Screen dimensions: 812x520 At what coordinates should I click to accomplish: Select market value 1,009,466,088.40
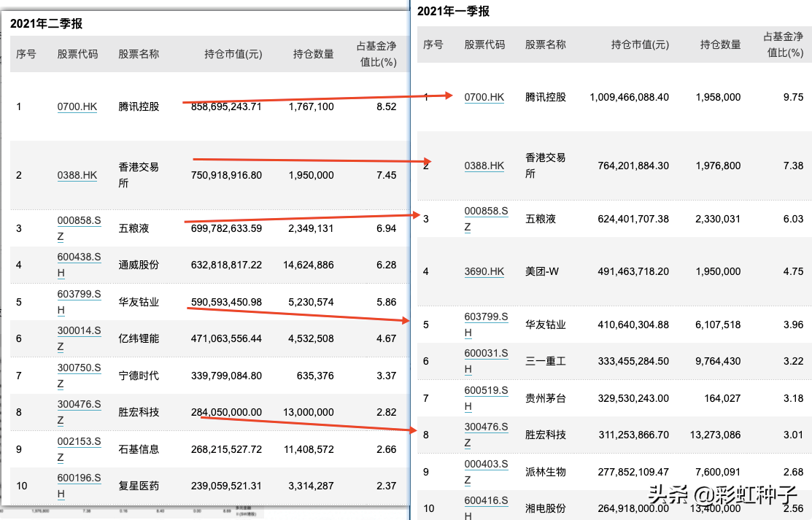[x=629, y=98]
